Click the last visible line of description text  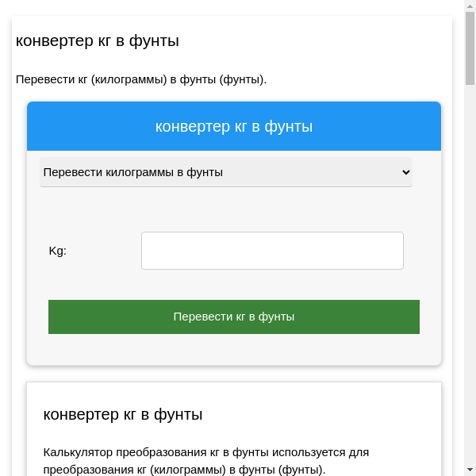tap(184, 469)
